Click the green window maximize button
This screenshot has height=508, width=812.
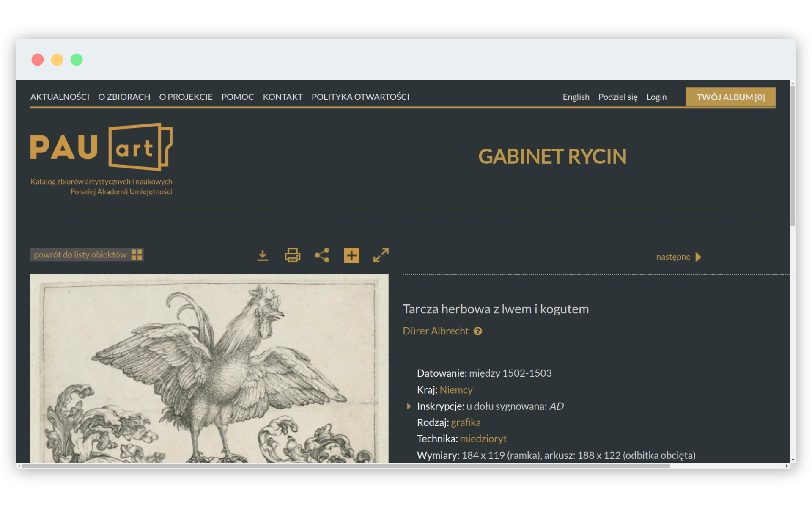click(77, 60)
